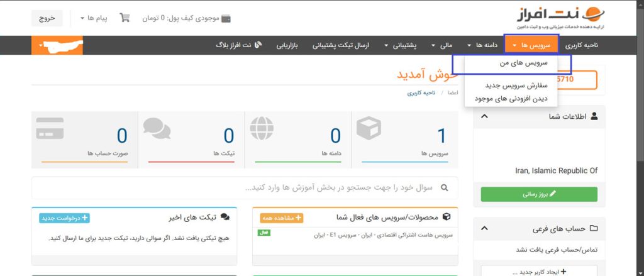Screen dimensions: 644x276
Task: Open the پیام ها dropdown
Action: 94,18
